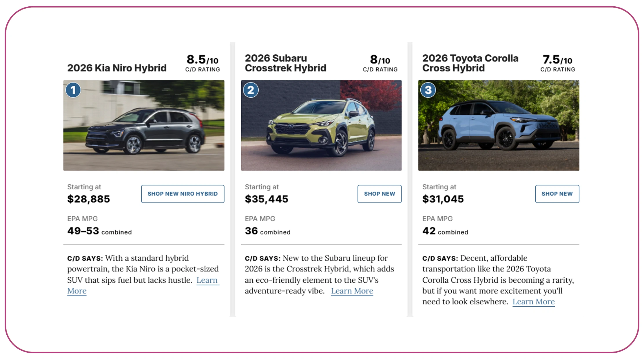Click the 2026 Kia Niro Hybrid title
Viewport: 644px width, 359px height.
tap(117, 68)
